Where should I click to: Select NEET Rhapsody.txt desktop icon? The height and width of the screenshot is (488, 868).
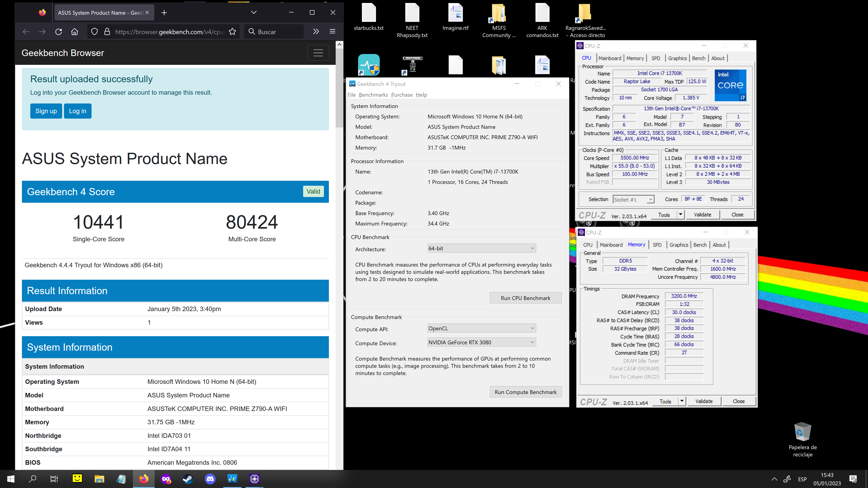click(x=412, y=20)
